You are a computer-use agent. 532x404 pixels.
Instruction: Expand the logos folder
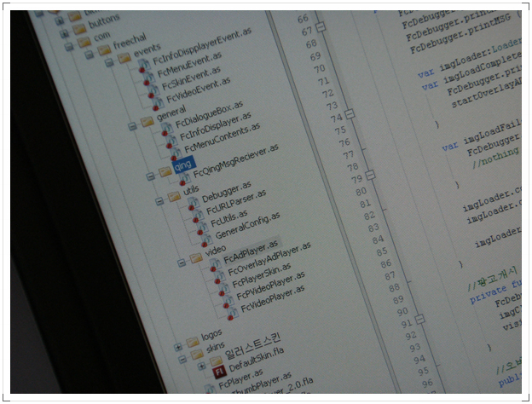[178, 347]
